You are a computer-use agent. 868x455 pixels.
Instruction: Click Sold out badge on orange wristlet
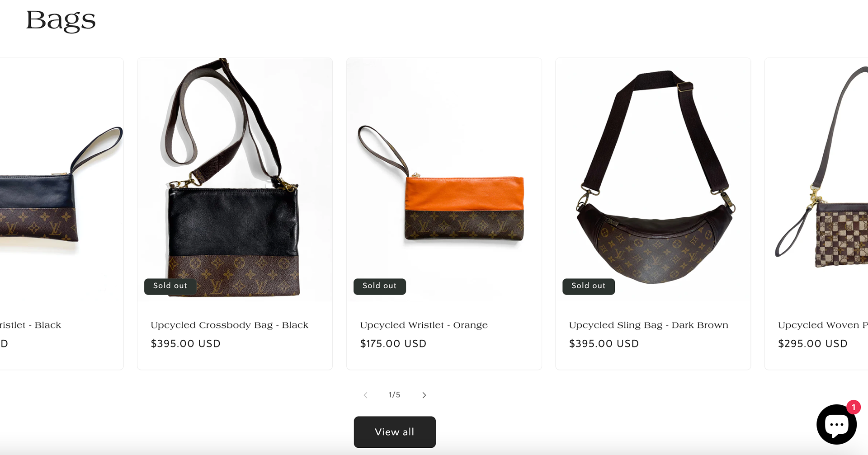[379, 286]
